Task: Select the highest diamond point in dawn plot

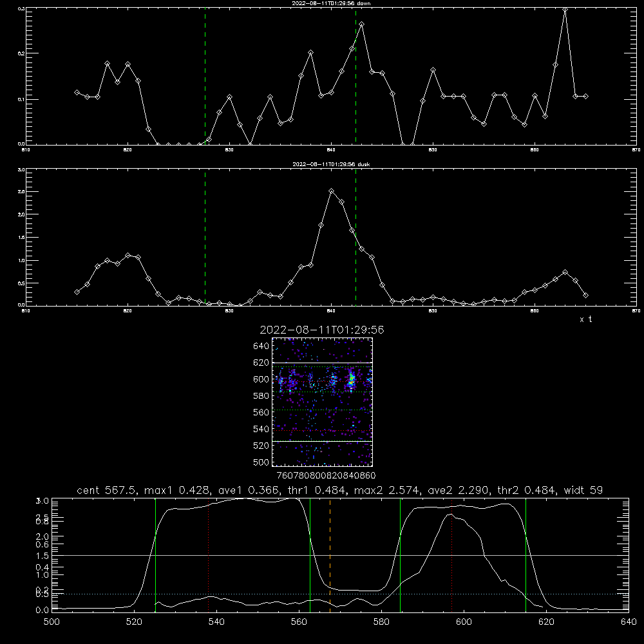Action: [x=565, y=10]
